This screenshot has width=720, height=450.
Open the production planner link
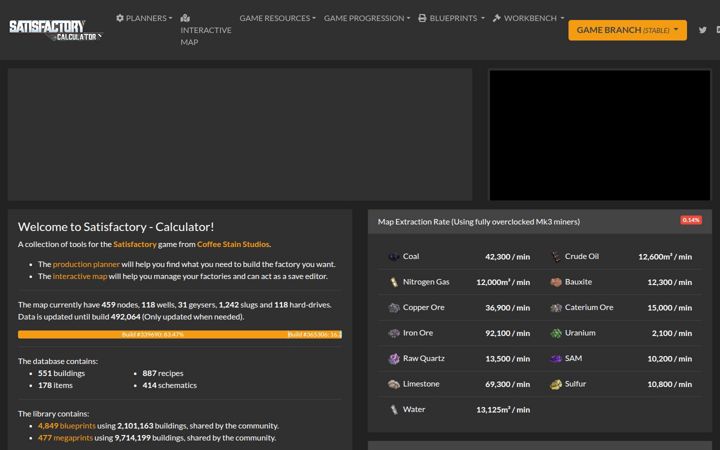pos(86,264)
